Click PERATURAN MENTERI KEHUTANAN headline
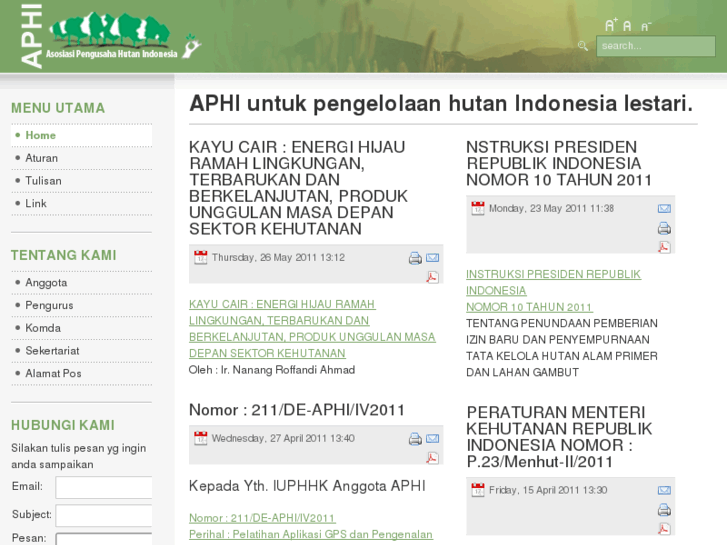 tap(559, 437)
